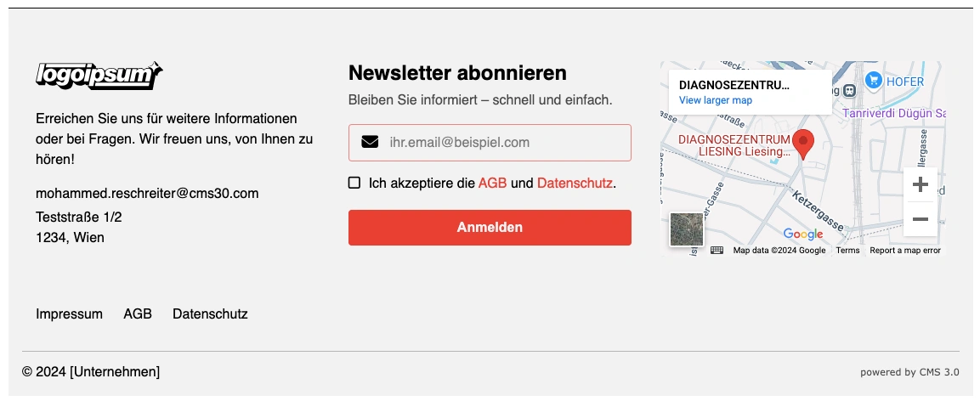
Task: Click the ihr.email@beispiel.com input field
Action: pyautogui.click(x=490, y=143)
